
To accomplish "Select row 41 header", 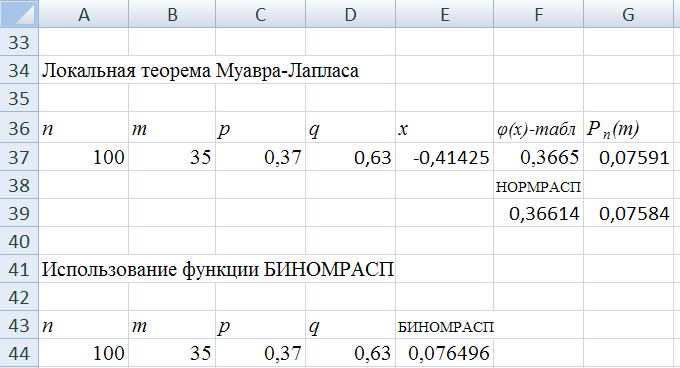I will 19,269.
